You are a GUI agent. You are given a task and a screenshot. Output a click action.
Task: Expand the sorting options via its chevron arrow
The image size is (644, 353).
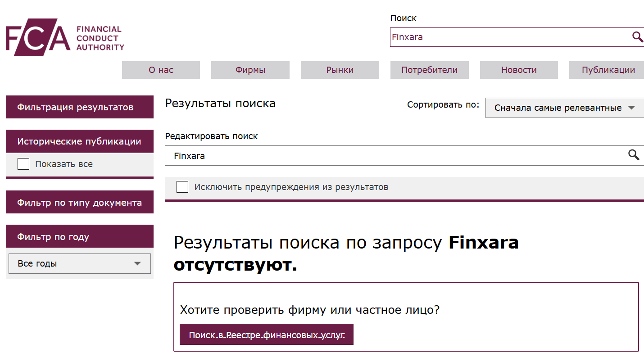tap(633, 108)
